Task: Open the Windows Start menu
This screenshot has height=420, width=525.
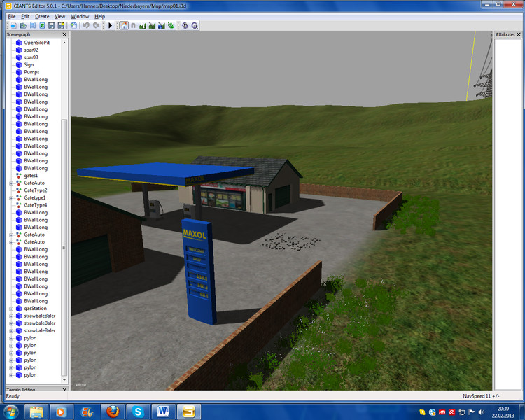Action: point(10,412)
